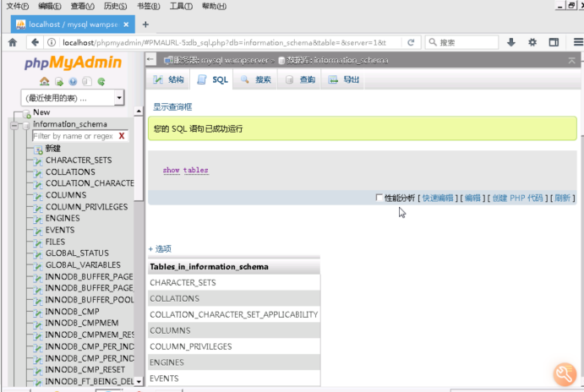
Task: Click the 创建 PHP 代码 link
Action: click(517, 198)
